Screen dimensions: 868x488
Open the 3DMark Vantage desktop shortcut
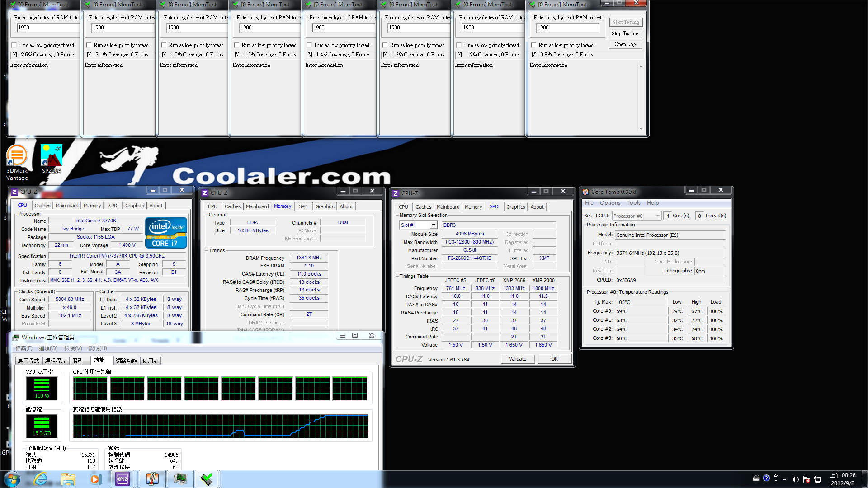(17, 162)
